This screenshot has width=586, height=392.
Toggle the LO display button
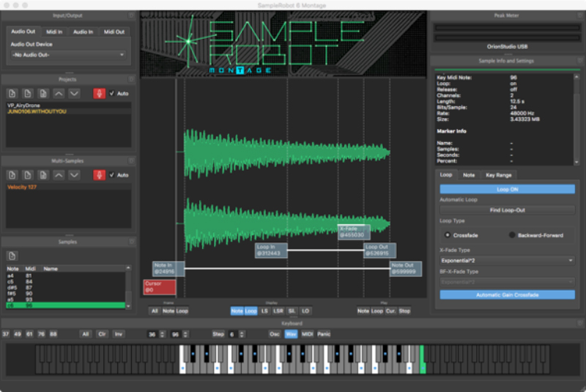click(305, 311)
